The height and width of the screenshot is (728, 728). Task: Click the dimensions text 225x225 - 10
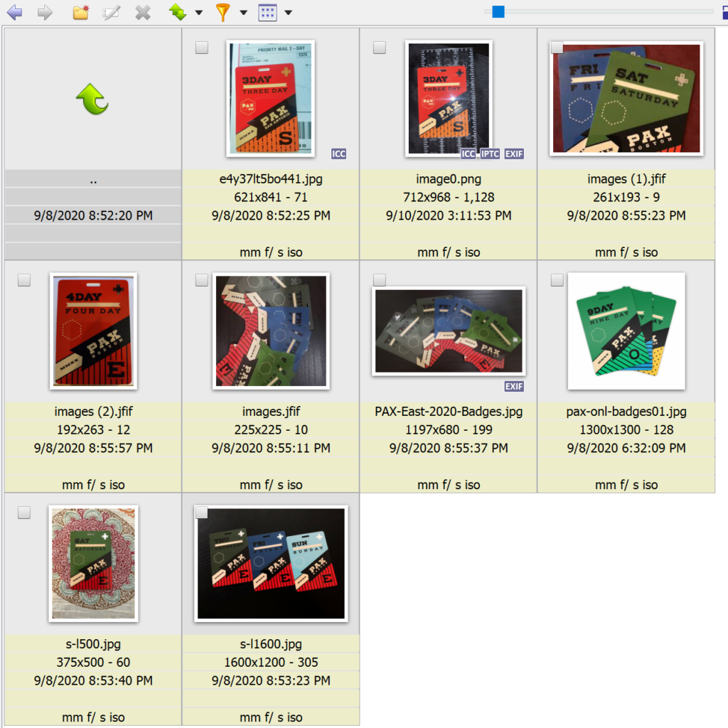pos(271,430)
